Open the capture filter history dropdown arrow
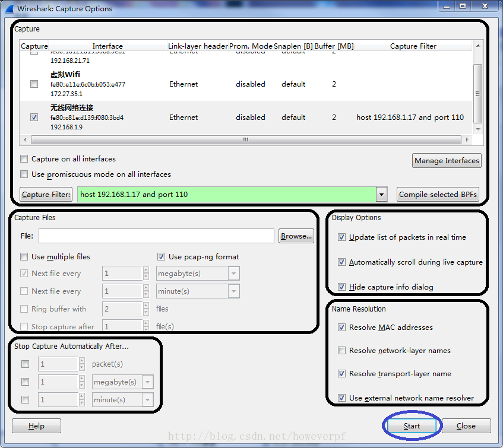This screenshot has height=448, width=503. pos(381,195)
